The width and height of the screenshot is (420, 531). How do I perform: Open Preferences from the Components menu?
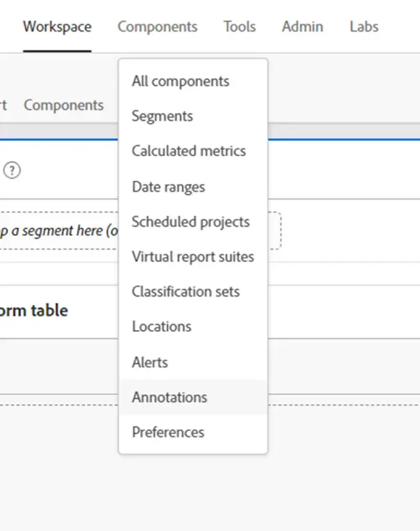click(x=168, y=432)
